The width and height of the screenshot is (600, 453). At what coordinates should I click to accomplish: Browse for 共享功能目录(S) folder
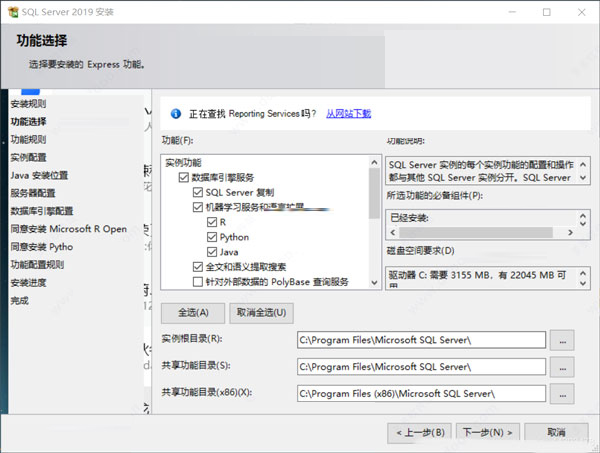562,367
